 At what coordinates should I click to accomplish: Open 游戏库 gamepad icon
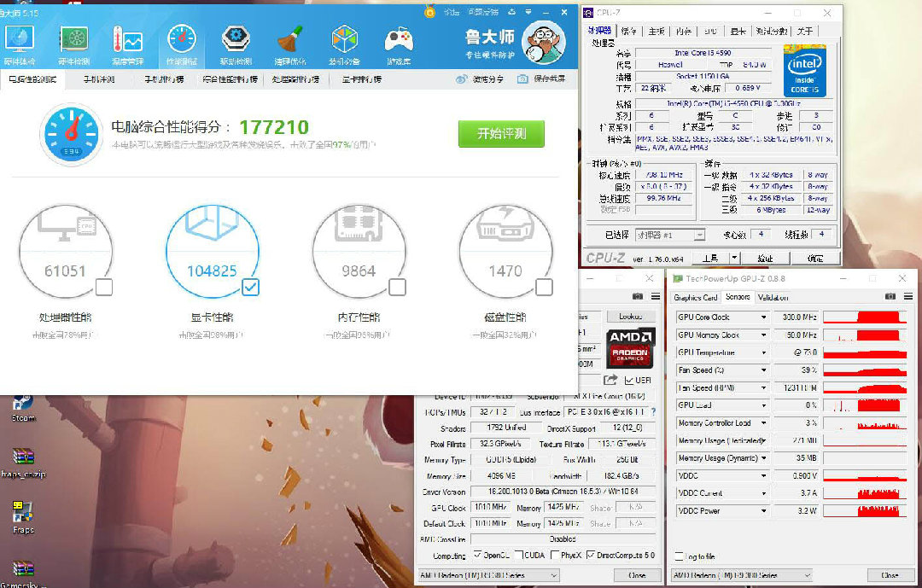[x=398, y=44]
